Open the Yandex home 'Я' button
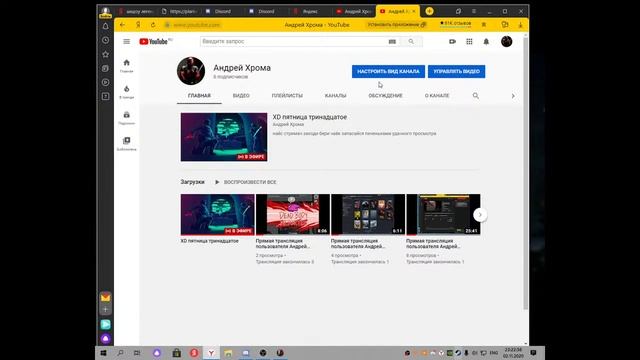The image size is (640, 360). [138, 24]
